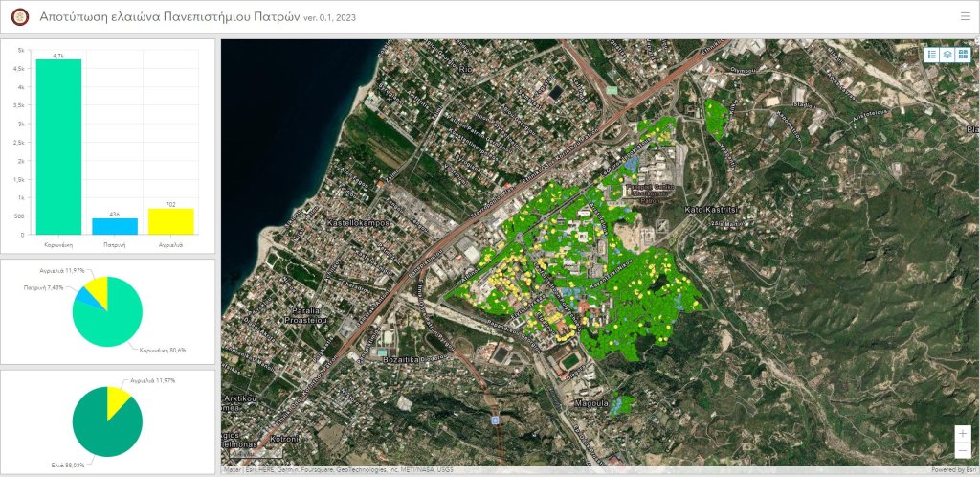Screen dimensions: 980x477
Task: Open the basemap gallery
Action: pos(962,55)
